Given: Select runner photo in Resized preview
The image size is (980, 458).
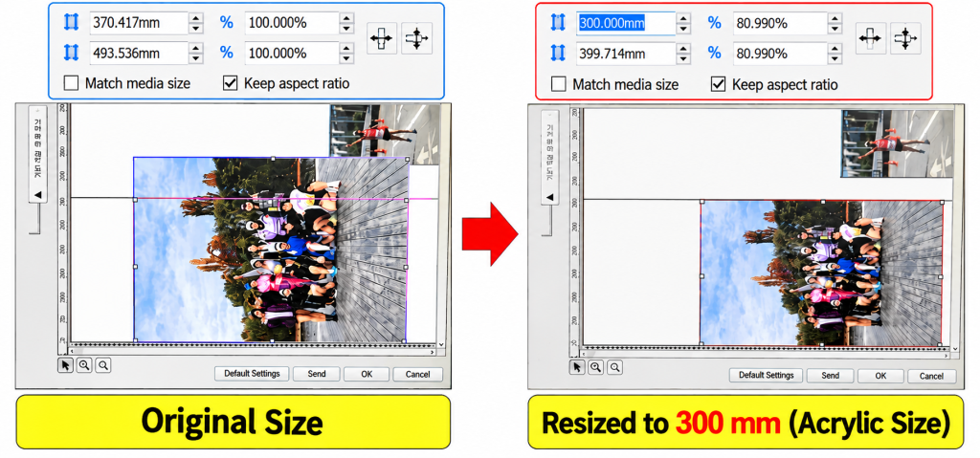Looking at the screenshot, I should coord(897,144).
